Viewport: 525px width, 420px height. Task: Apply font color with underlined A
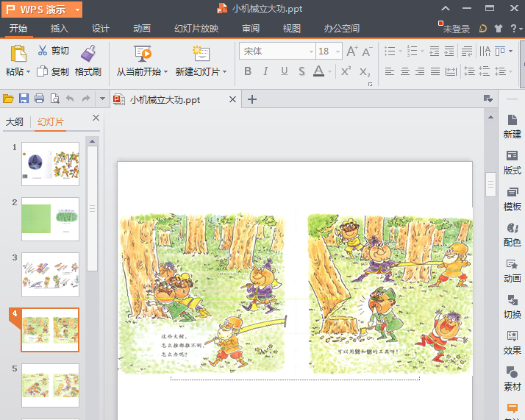click(x=319, y=71)
